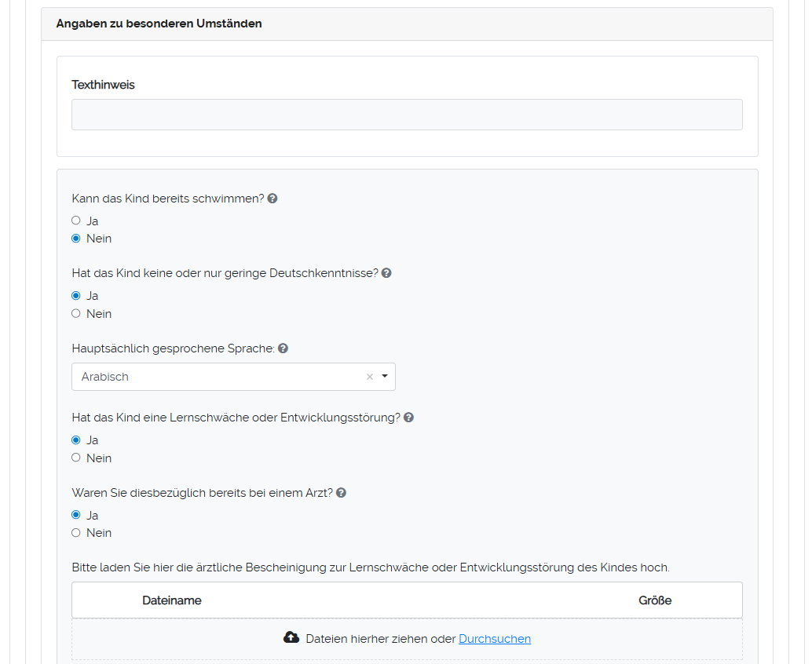
Task: Click into the Texthinweis text field
Action: pyautogui.click(x=407, y=115)
